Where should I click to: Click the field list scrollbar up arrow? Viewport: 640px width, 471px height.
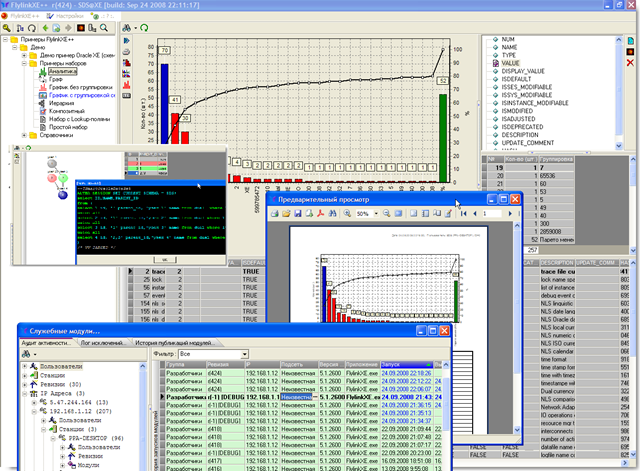(x=619, y=40)
